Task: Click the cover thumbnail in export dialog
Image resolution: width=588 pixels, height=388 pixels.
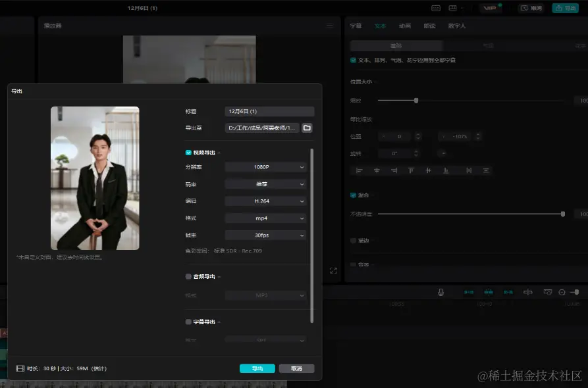Action: [x=95, y=178]
